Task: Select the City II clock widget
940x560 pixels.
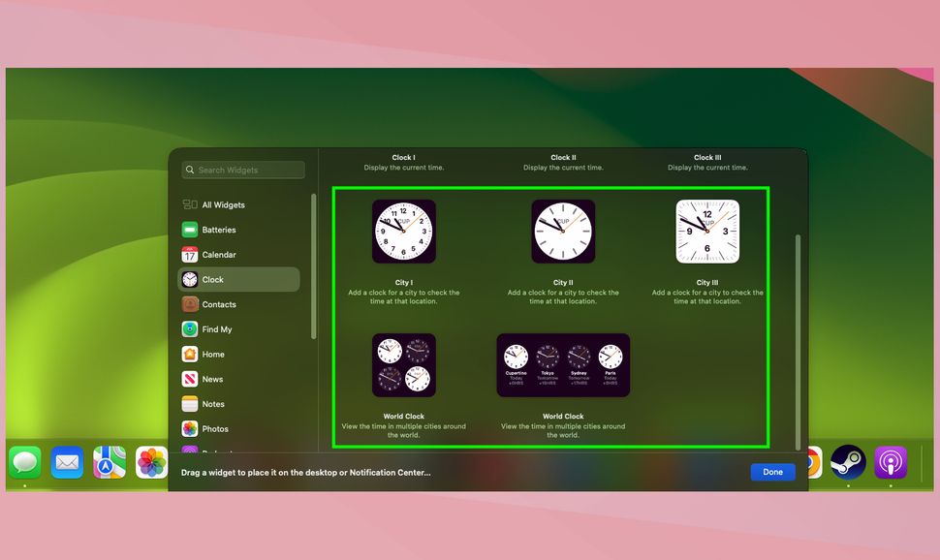Action: (563, 231)
